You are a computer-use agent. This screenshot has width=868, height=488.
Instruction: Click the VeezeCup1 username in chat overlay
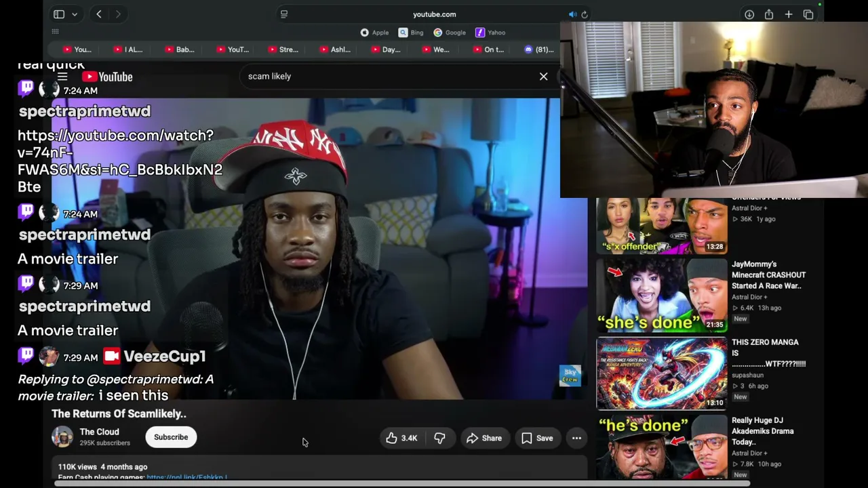164,357
